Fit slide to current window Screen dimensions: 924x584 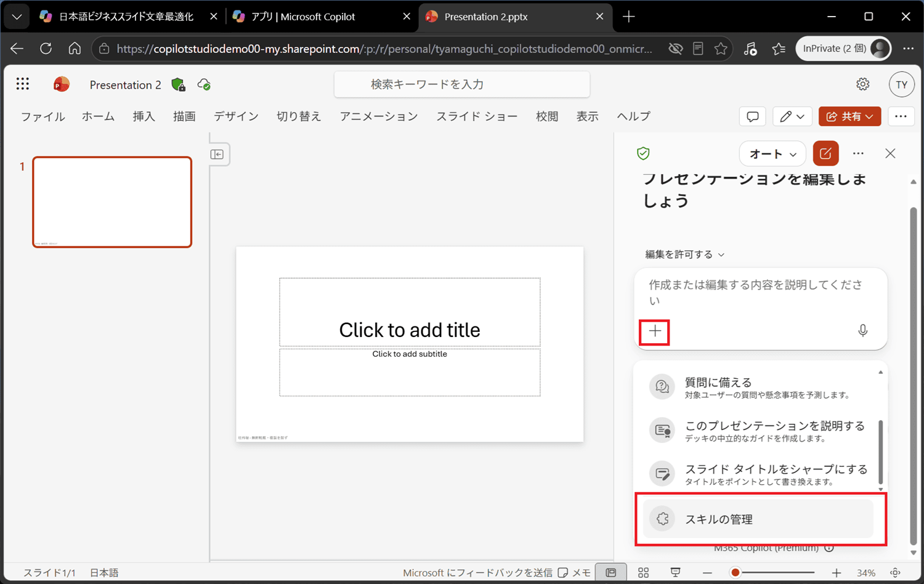click(896, 573)
